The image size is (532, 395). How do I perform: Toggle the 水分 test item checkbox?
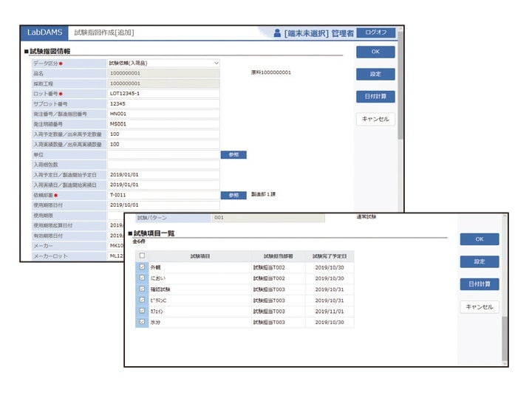click(143, 323)
